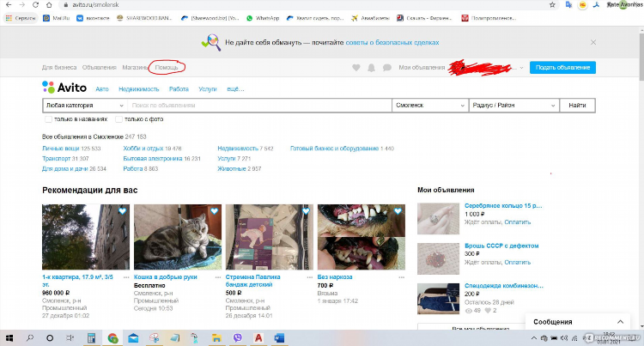Open the 'Радиус / Район' dropdown

pyautogui.click(x=513, y=106)
